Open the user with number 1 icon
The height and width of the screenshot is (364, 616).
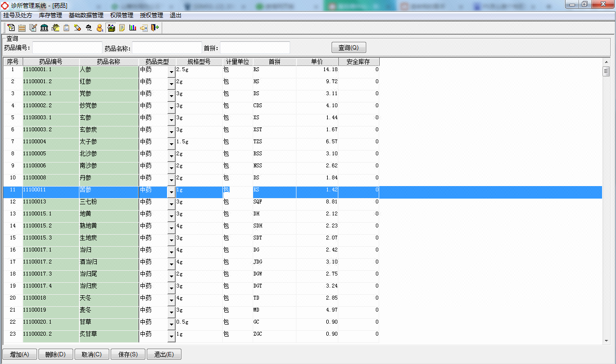100,28
